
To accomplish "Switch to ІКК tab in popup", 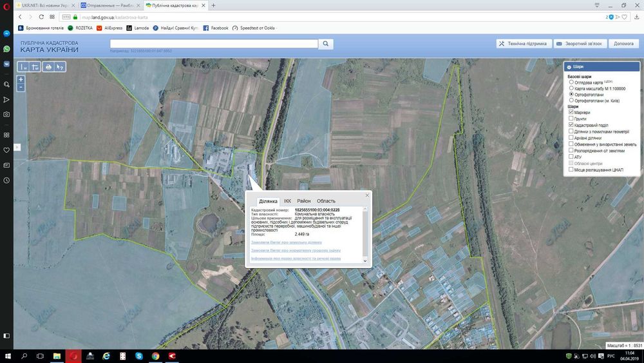I will [287, 201].
